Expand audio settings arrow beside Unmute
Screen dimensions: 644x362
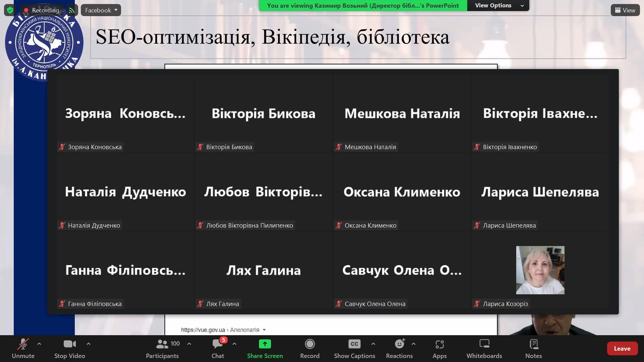point(39,344)
